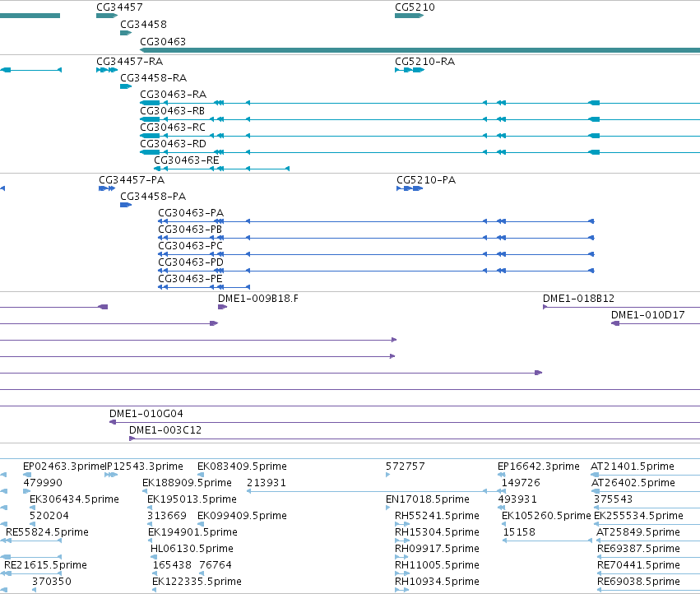Click the 479990 feature label
Viewport: 700px width, 594px height.
tap(43, 483)
